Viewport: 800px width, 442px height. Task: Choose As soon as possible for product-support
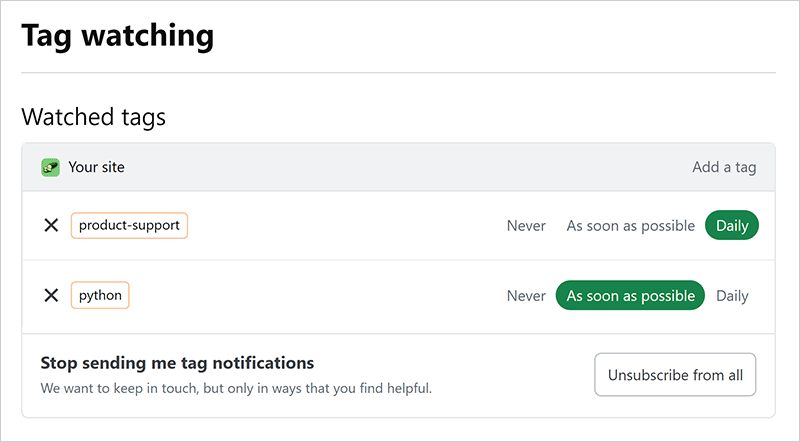pyautogui.click(x=630, y=226)
